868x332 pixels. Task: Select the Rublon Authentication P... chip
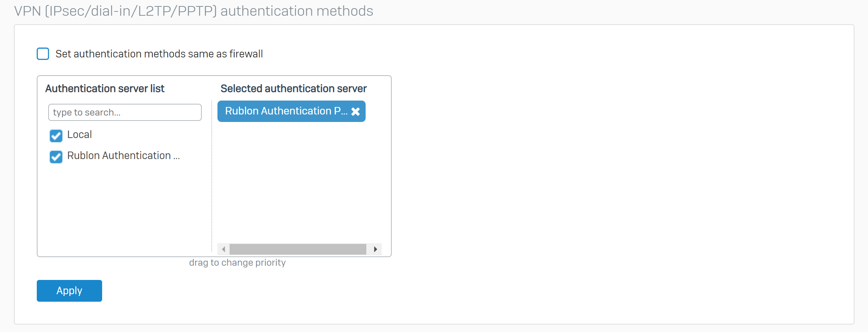coord(286,111)
